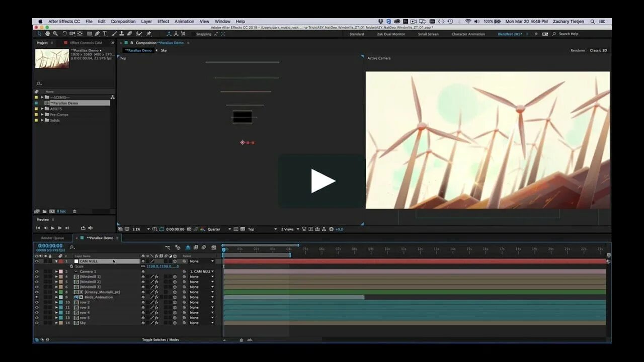The height and width of the screenshot is (362, 644).
Task: Expand the Camera 1 layer
Action: tap(56, 271)
